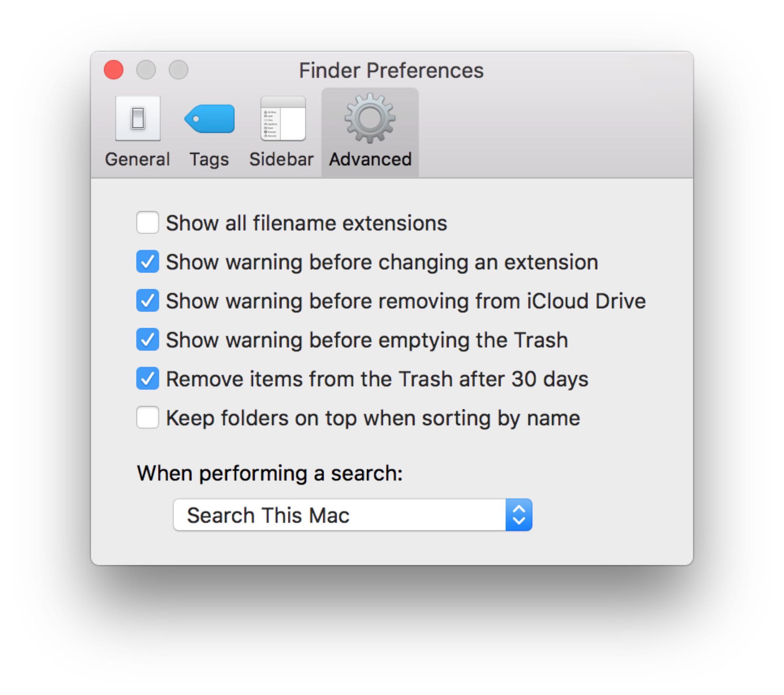Click the disabled zoom window button

(x=178, y=70)
